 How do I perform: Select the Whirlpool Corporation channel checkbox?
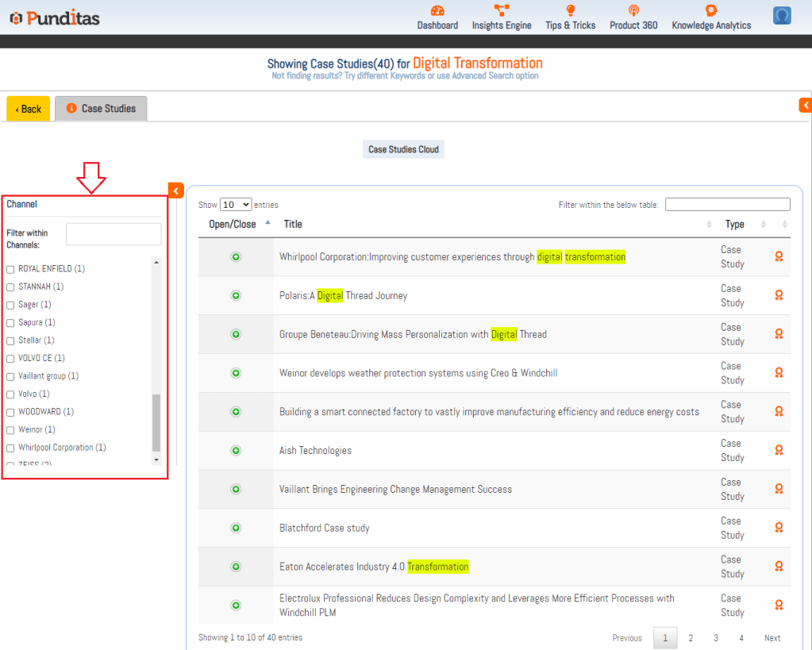10,448
